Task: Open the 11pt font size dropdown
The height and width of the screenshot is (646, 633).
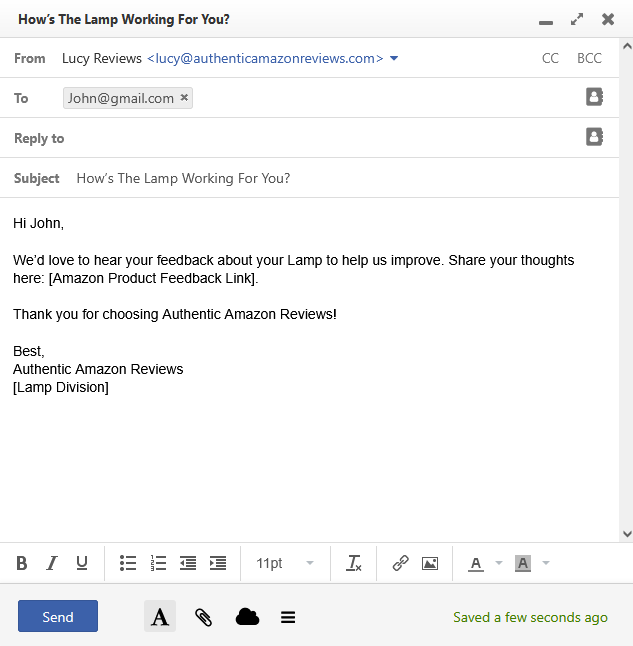Action: pos(285,563)
